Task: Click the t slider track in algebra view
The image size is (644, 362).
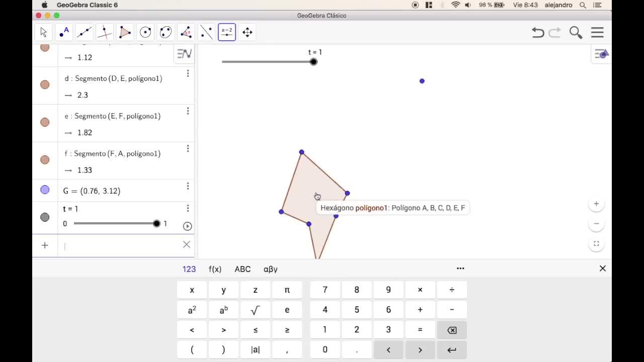Action: (x=115, y=223)
